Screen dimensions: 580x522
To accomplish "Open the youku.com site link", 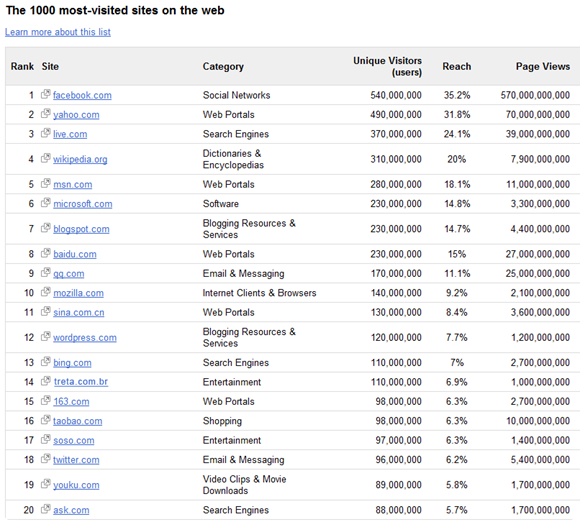I will point(76,485).
